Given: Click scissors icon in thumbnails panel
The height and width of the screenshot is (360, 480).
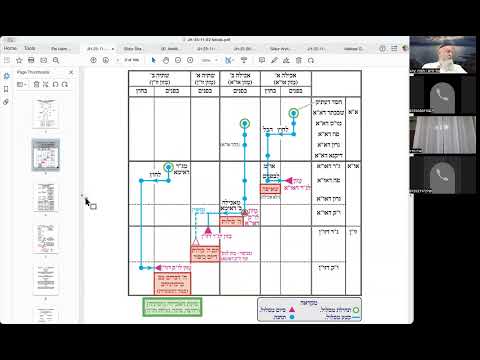Looking at the screenshot, I should click(46, 85).
